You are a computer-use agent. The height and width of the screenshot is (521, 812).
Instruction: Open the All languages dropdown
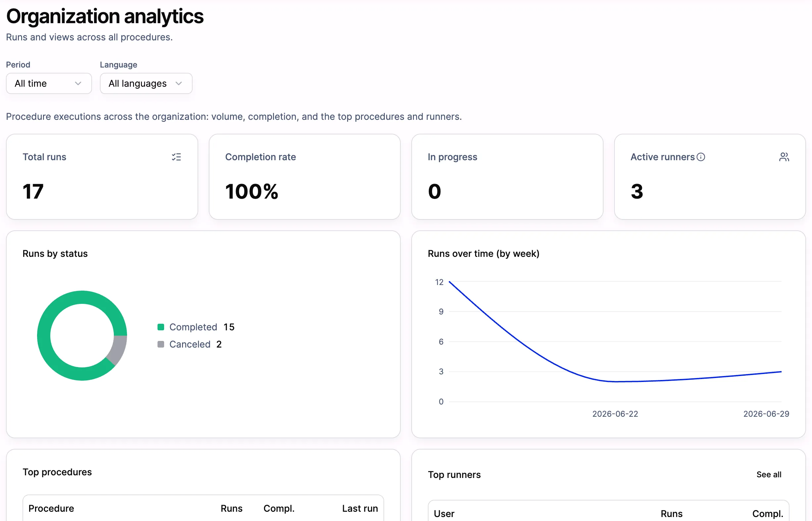pos(146,83)
